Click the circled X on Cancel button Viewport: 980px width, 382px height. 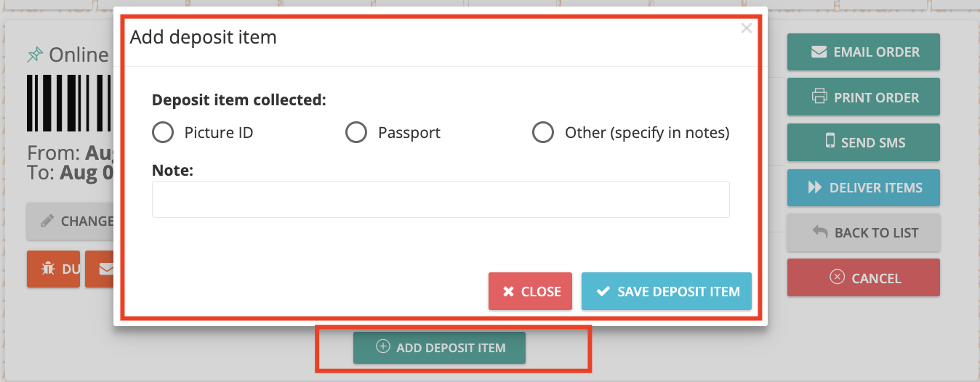click(x=838, y=277)
